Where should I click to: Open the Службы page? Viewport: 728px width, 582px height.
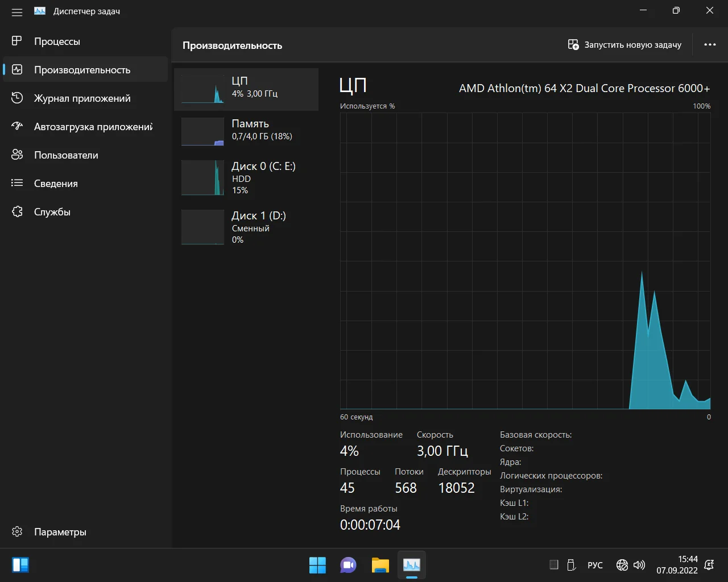tap(85, 212)
